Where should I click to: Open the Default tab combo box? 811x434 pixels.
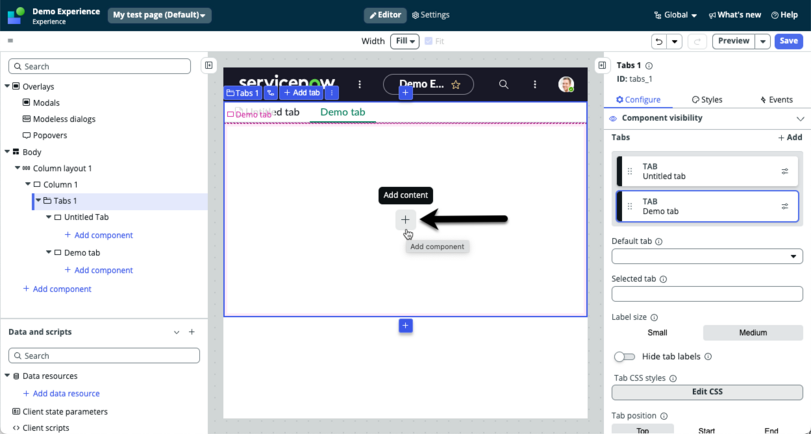[707, 256]
